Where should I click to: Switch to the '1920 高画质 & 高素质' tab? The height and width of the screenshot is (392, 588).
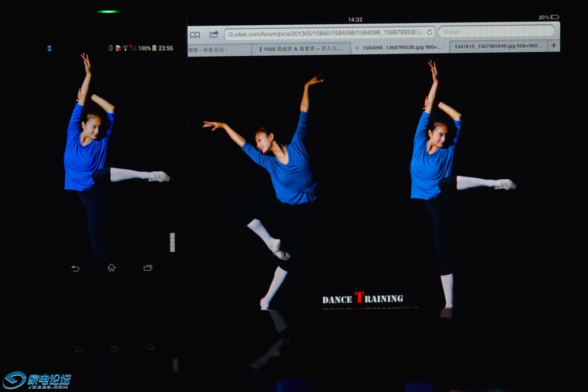(301, 49)
